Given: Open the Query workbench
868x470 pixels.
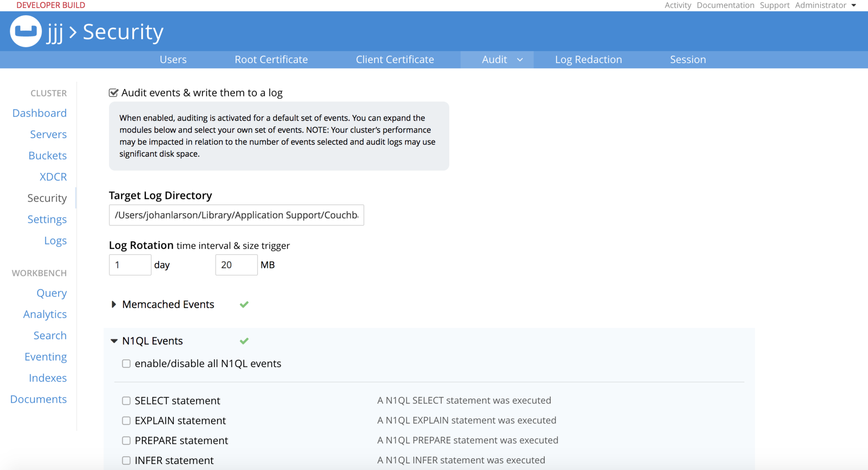Looking at the screenshot, I should (51, 293).
